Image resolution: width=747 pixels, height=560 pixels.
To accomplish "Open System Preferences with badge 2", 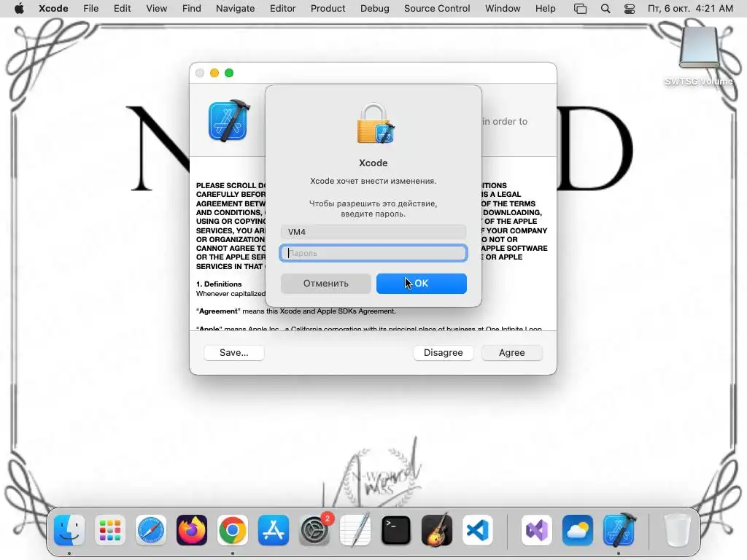I will tap(314, 530).
